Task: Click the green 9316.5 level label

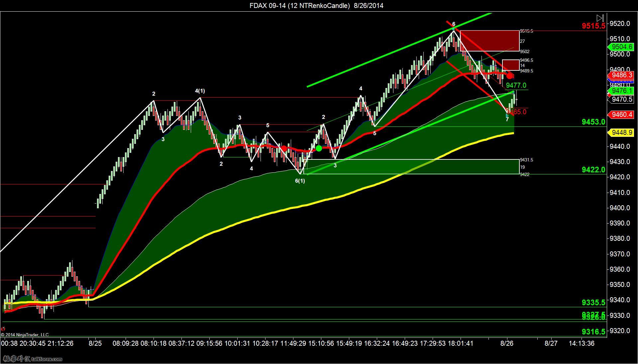Action: (593, 332)
